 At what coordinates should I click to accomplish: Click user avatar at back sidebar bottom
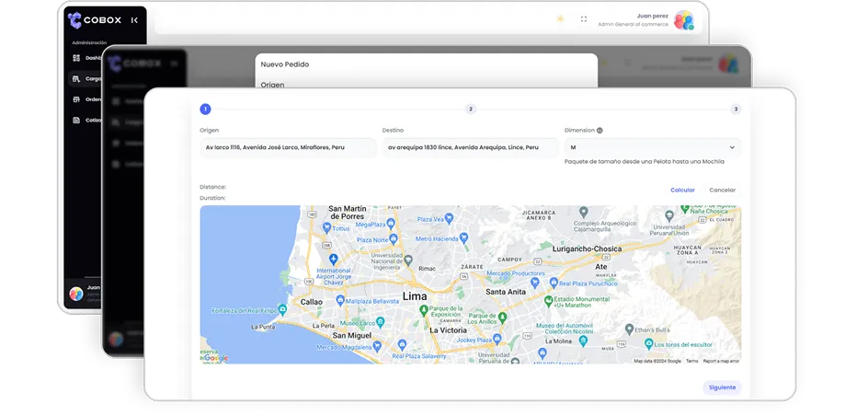pos(76,294)
